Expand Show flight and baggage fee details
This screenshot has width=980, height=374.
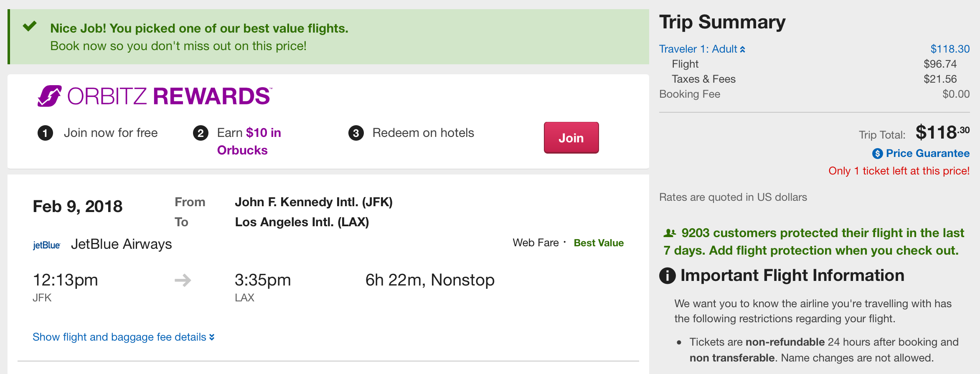click(x=124, y=337)
